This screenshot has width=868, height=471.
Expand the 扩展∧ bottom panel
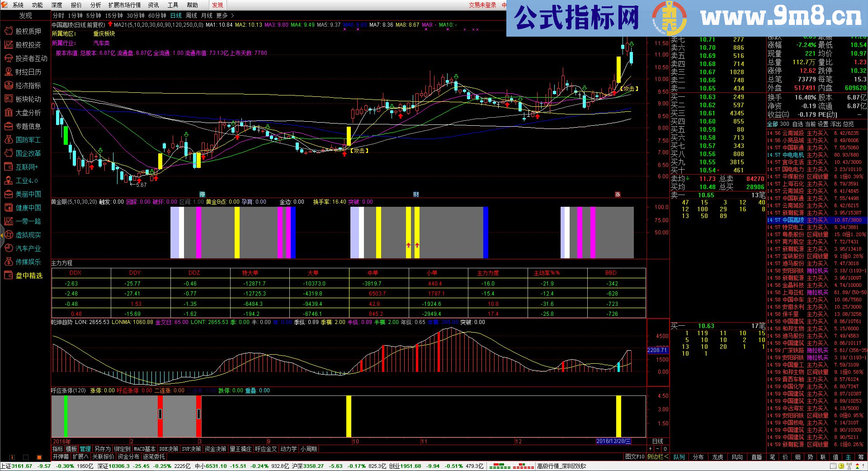tap(80, 457)
